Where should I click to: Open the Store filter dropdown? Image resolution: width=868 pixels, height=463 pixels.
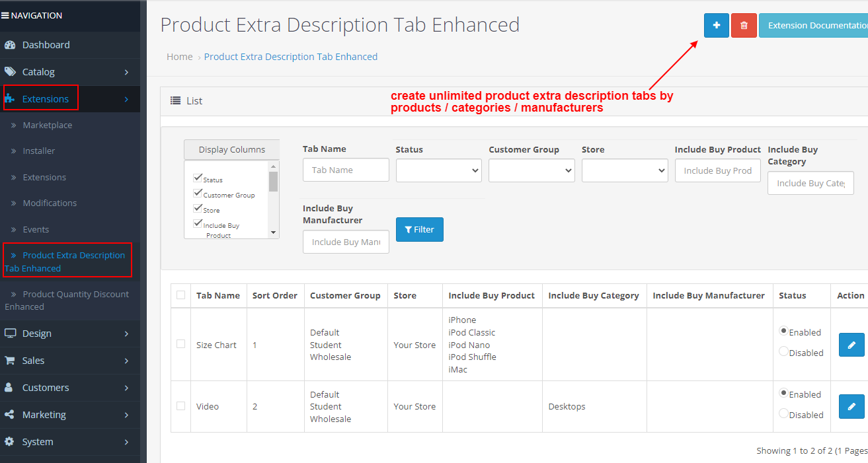624,170
